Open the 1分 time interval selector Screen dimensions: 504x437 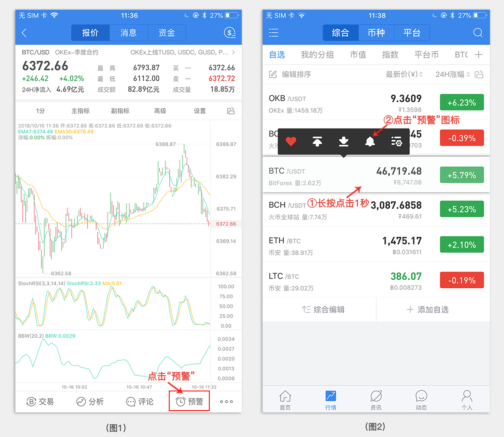coord(41,111)
